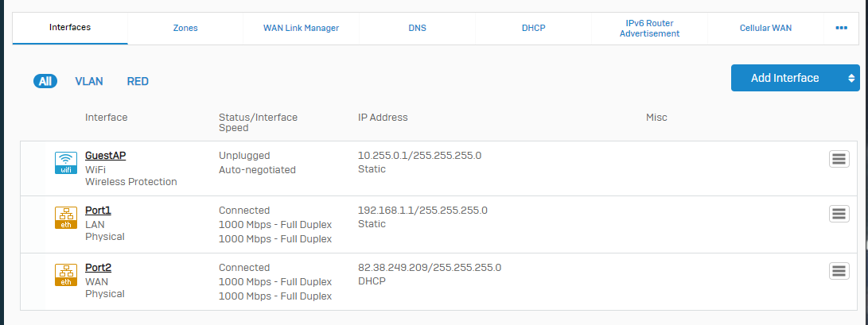Click the Port2 ethernet icon
Viewport: 868px width, 325px height.
[x=66, y=274]
